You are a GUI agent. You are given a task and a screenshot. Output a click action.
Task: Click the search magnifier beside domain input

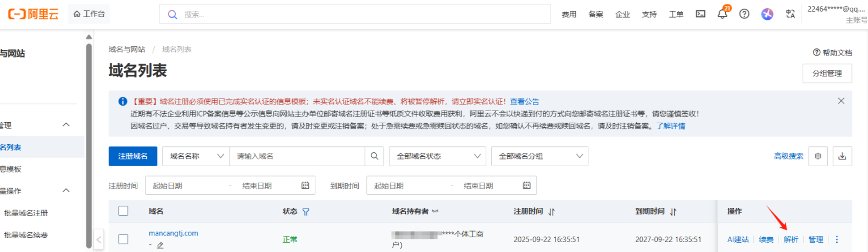point(374,156)
